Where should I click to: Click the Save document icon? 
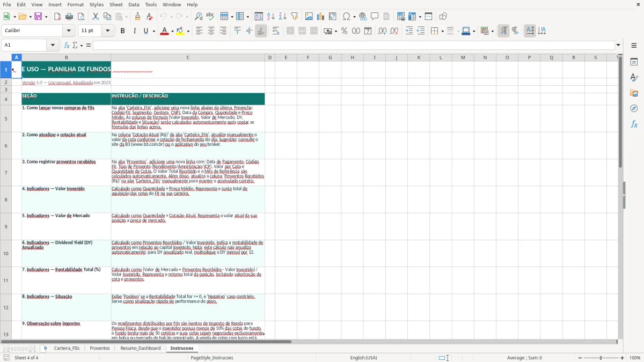[38, 17]
